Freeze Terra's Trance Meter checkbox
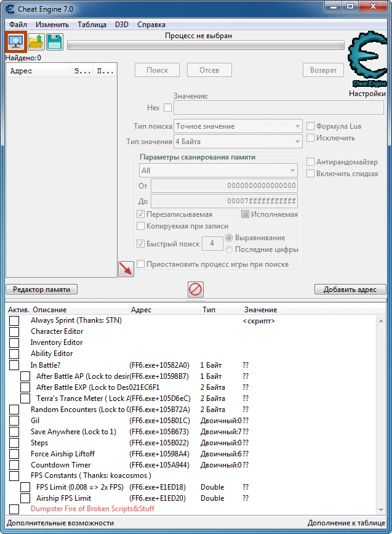 25,398
